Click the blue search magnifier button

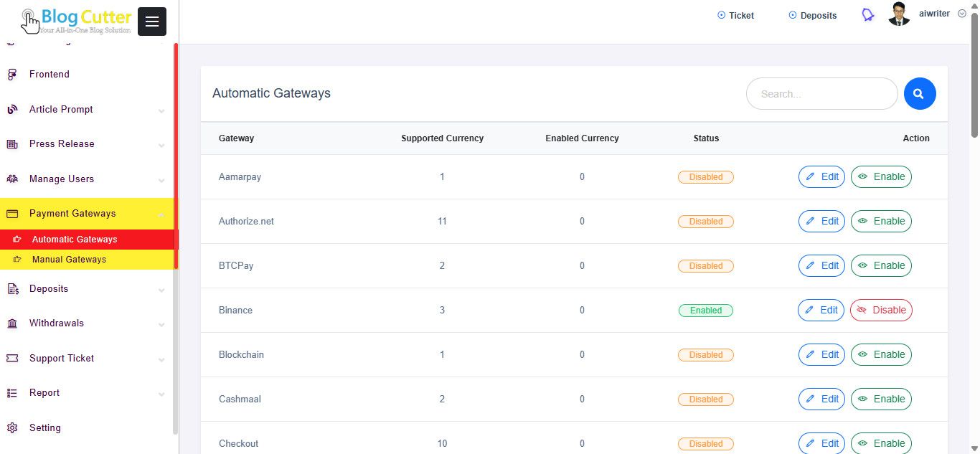coord(919,94)
